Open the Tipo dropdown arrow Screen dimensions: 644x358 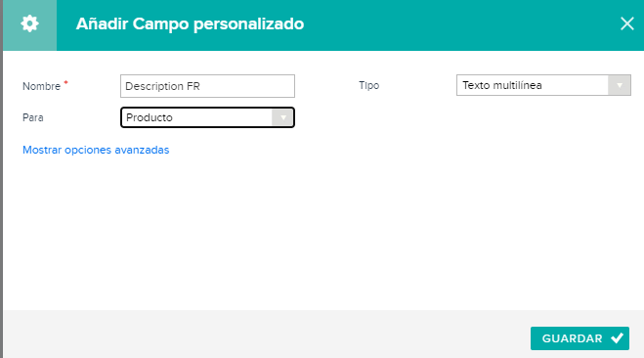tap(620, 85)
